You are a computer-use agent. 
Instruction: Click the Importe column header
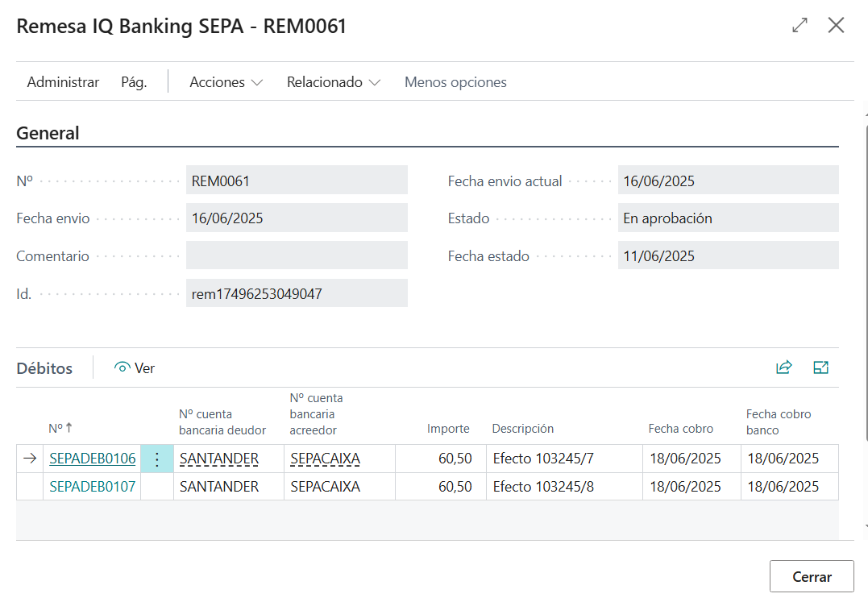pos(447,429)
